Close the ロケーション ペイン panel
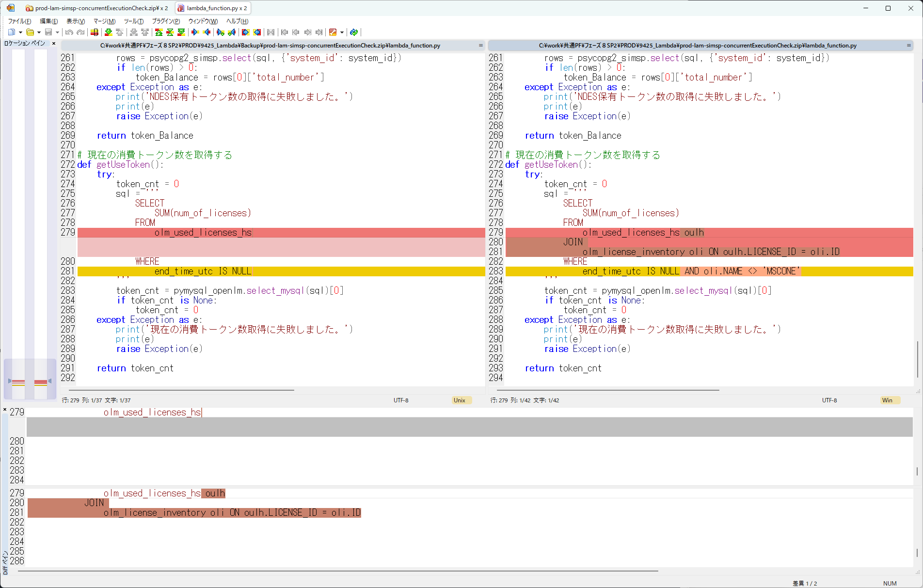 [x=54, y=43]
